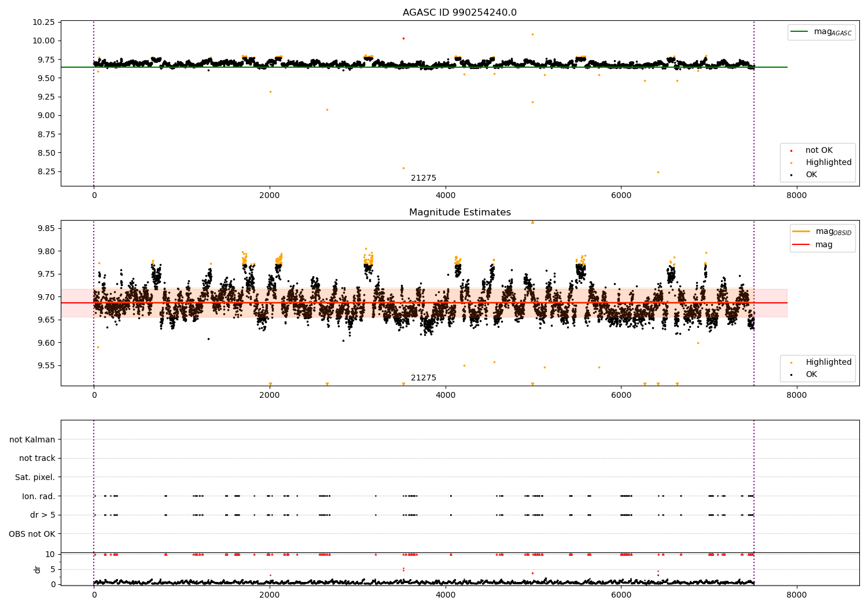The height and width of the screenshot is (608, 868).
Task: Click the orange mag OBSID legend line in middle plot
Action: click(x=801, y=232)
